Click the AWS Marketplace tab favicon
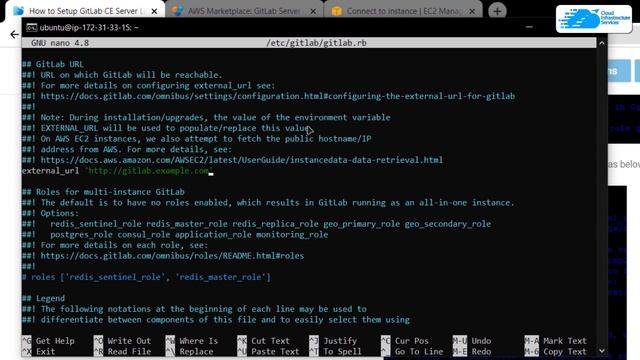640x360 pixels. tap(177, 11)
